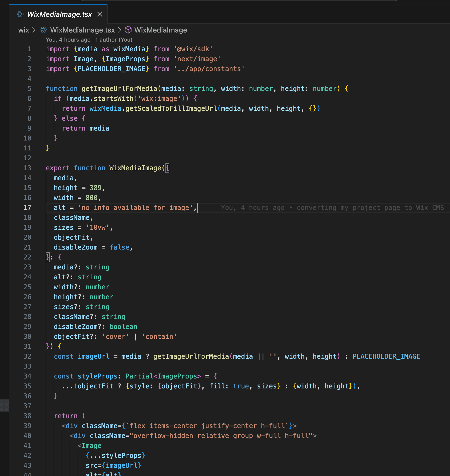The width and height of the screenshot is (450, 476).
Task: Expand the chevron after wix breadcrumb
Action: (34, 30)
